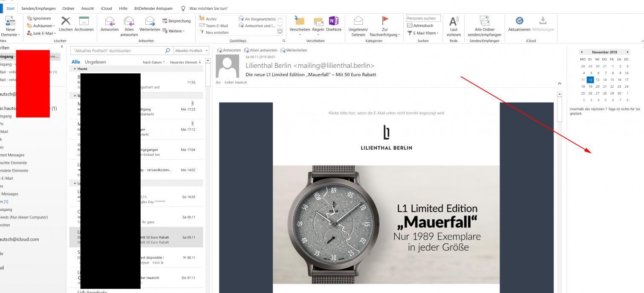Forward via reading pane Weiterleiten link
This screenshot has height=293, width=644.
(294, 50)
